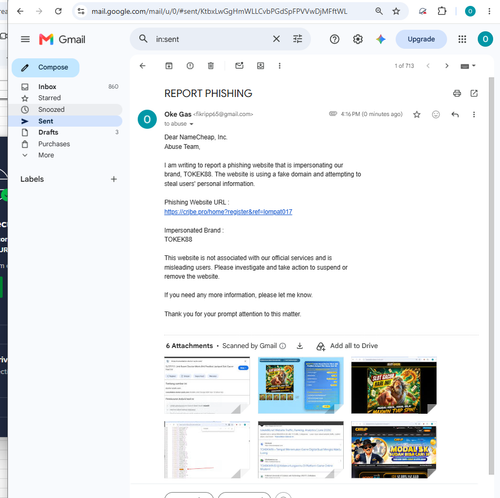Reply to the message arrow

click(x=455, y=115)
